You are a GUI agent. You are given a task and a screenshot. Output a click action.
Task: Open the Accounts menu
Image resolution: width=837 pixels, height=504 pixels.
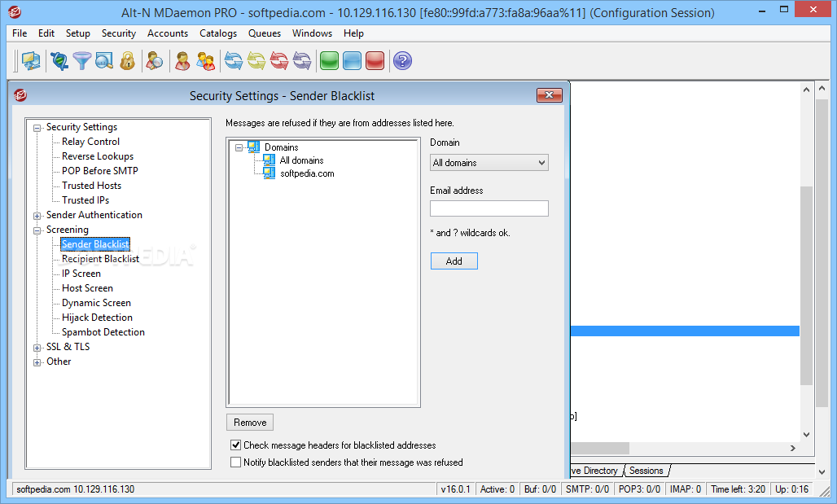click(168, 33)
